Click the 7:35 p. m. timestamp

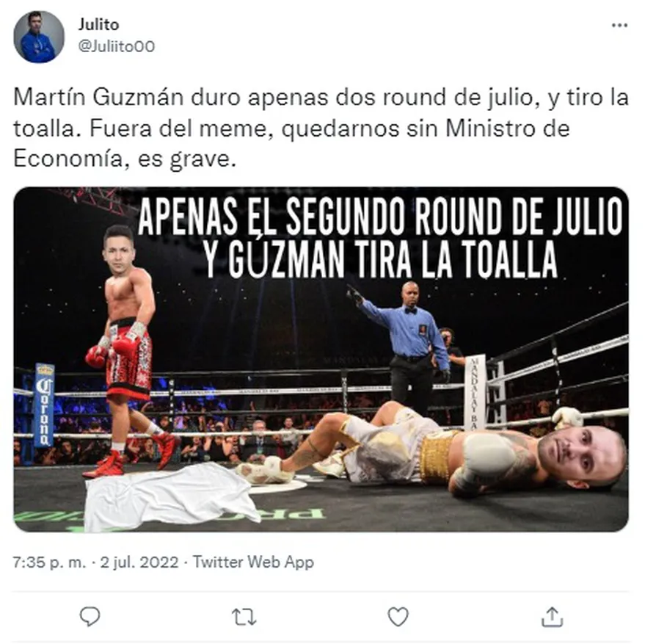pyautogui.click(x=49, y=562)
